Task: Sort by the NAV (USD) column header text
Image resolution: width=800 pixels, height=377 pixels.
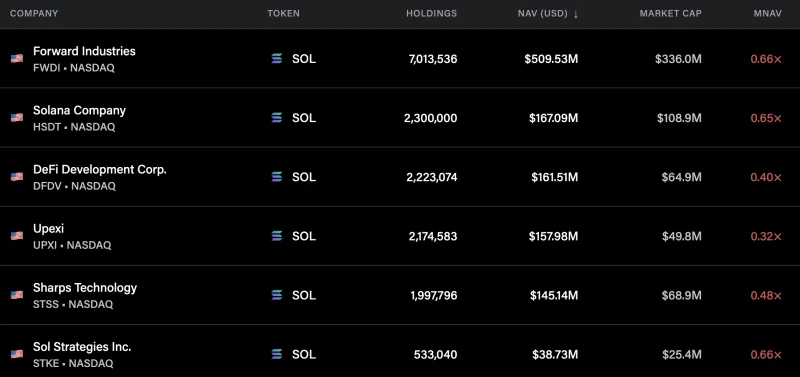Action: pos(542,14)
